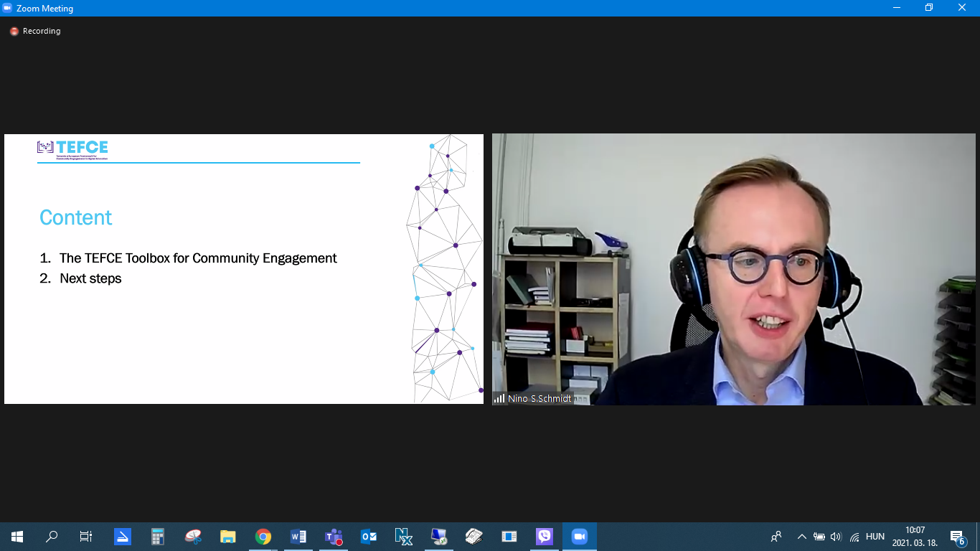Viewport: 980px width, 551px height.
Task: Open the Snipping Tool in taskbar
Action: tap(193, 537)
